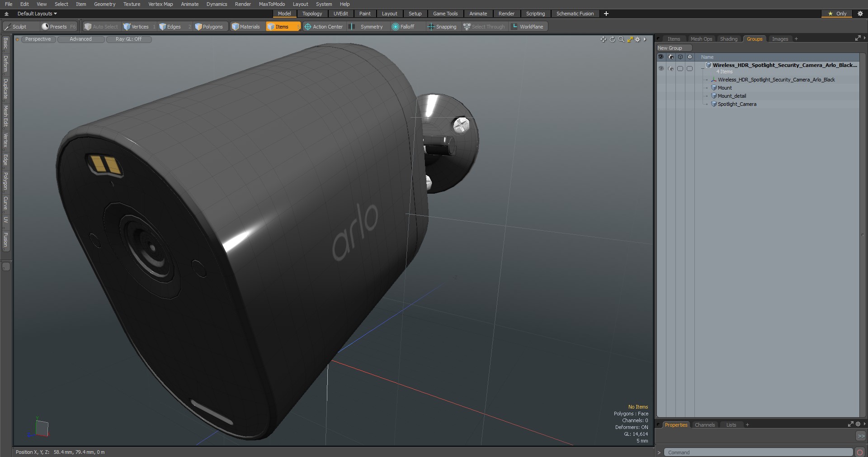868x457 pixels.
Task: Open the Perspective view type dropdown
Action: (38, 39)
